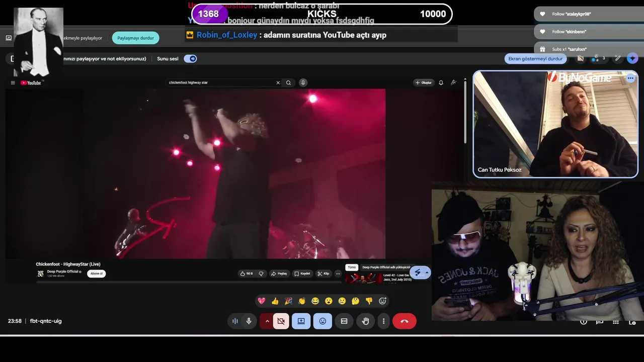The width and height of the screenshot is (644, 362).
Task: Send the surprised face emoji reaction
Action: pos(329,301)
